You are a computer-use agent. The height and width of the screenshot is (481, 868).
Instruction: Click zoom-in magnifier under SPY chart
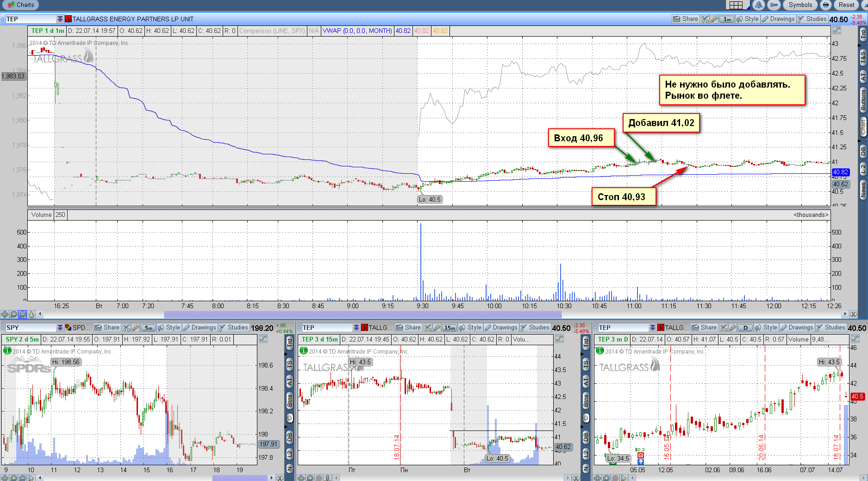13,478
